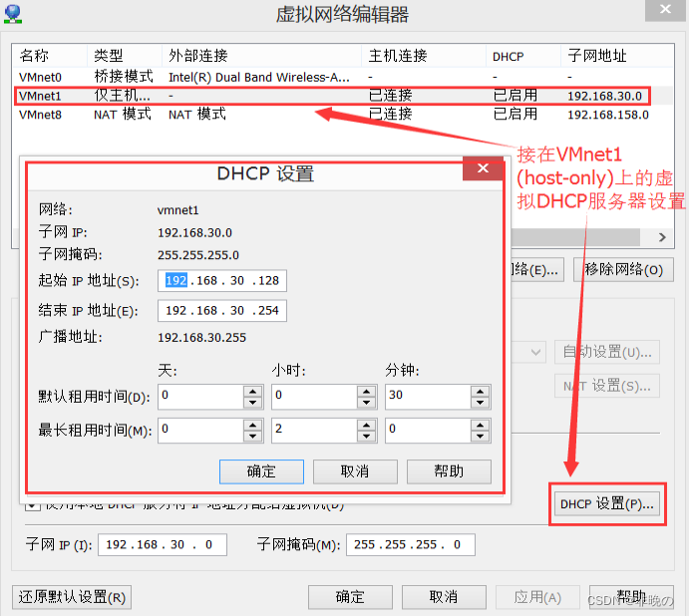Screen dimensions: 689x616
Task: Click the 最长租用时间 hours field showing 2
Action: tap(314, 431)
